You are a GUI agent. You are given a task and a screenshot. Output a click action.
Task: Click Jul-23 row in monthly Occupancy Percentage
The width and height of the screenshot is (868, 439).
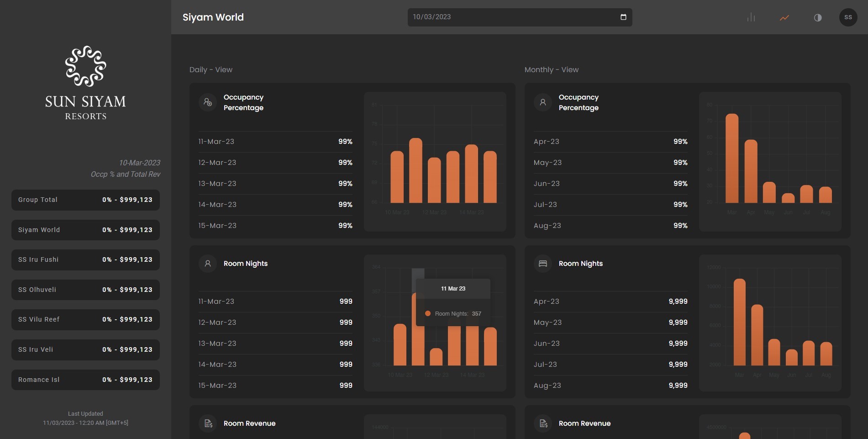coord(610,205)
